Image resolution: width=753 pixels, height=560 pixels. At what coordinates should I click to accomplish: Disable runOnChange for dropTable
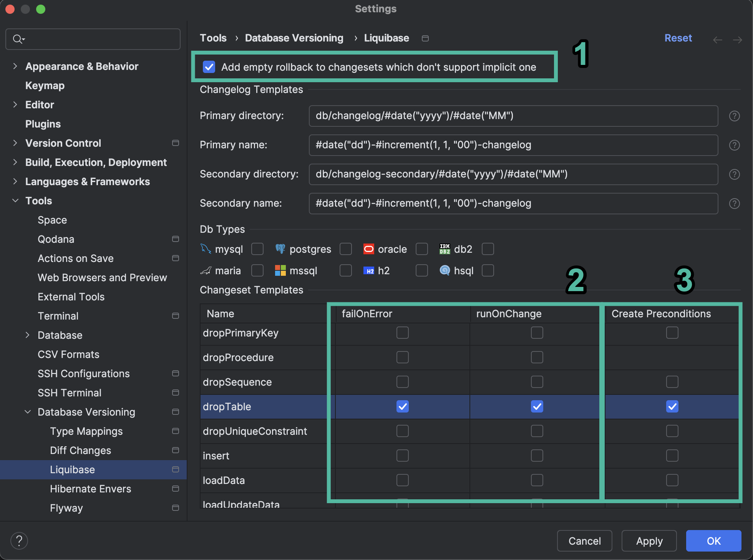537,407
